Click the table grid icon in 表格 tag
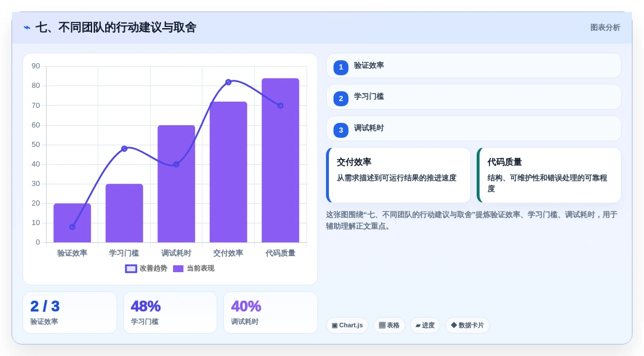644x356 pixels. click(x=382, y=325)
